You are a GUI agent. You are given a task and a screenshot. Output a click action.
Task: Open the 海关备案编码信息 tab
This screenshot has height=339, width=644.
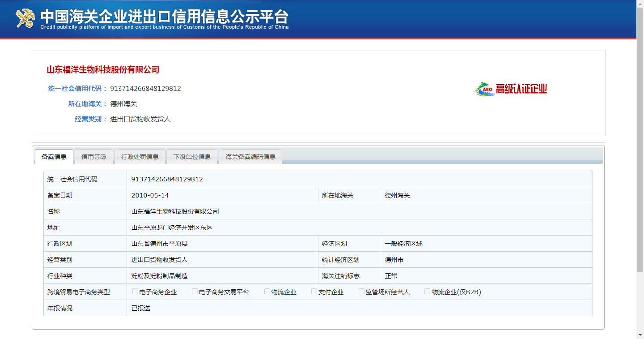pyautogui.click(x=250, y=157)
